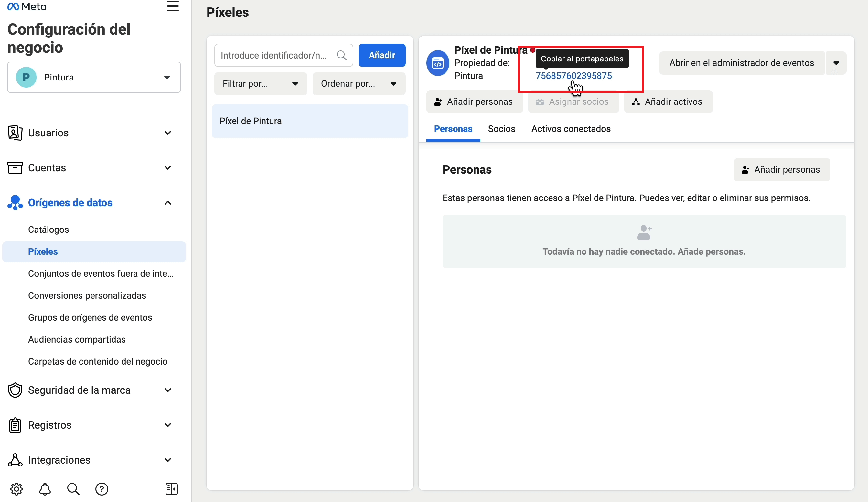Expand the Usuarios section chevron
The height and width of the screenshot is (502, 868).
tap(168, 133)
